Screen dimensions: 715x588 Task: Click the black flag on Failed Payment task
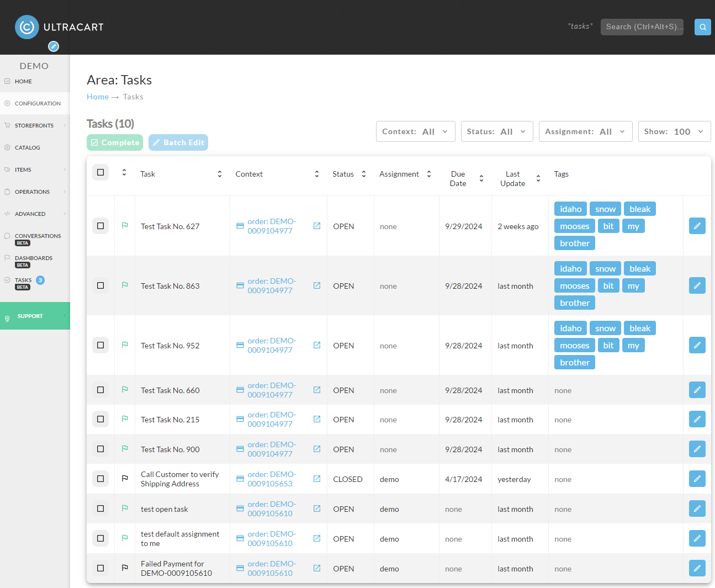(125, 568)
